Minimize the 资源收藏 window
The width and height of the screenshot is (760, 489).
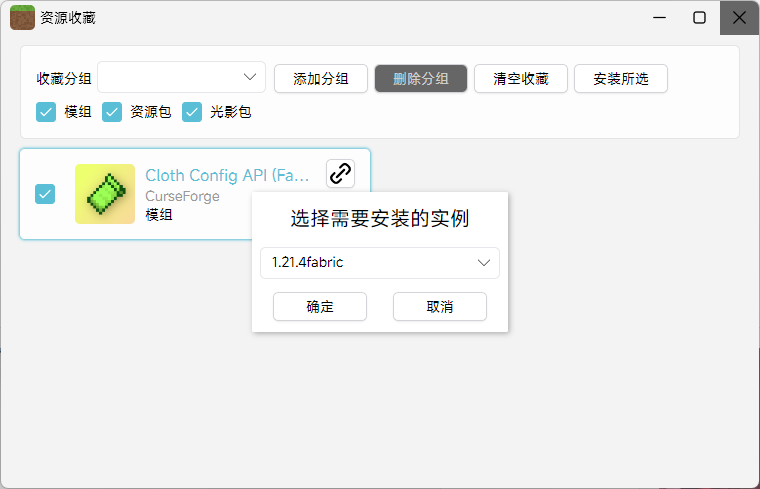[660, 18]
